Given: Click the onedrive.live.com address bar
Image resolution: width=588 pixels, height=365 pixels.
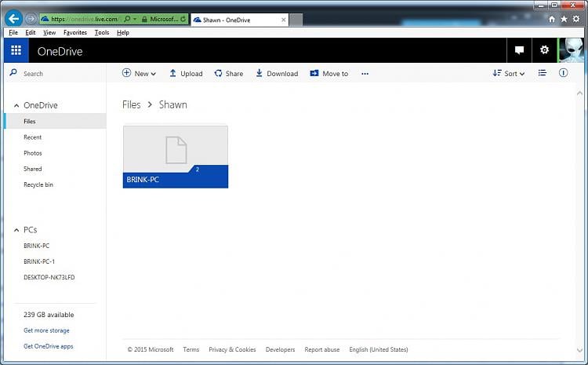Looking at the screenshot, I should (x=85, y=19).
